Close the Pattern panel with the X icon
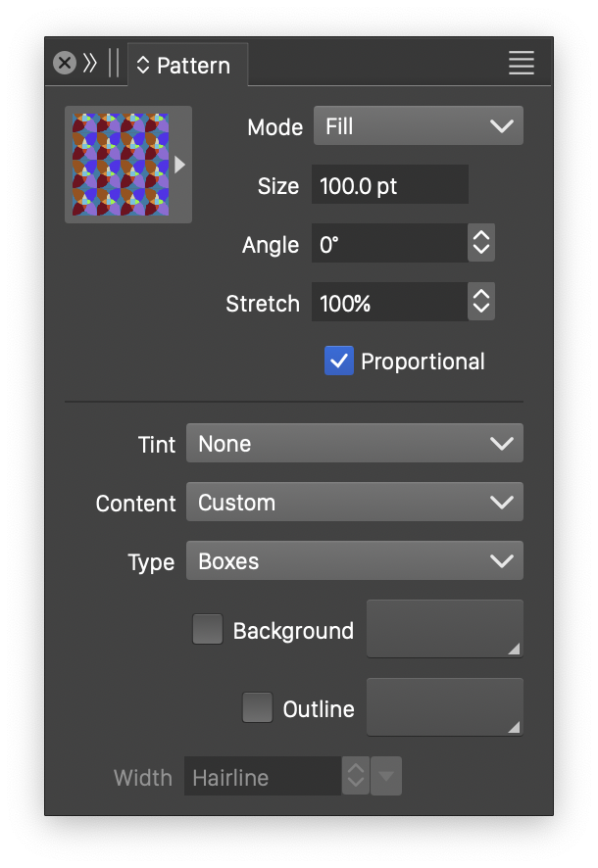 65,64
